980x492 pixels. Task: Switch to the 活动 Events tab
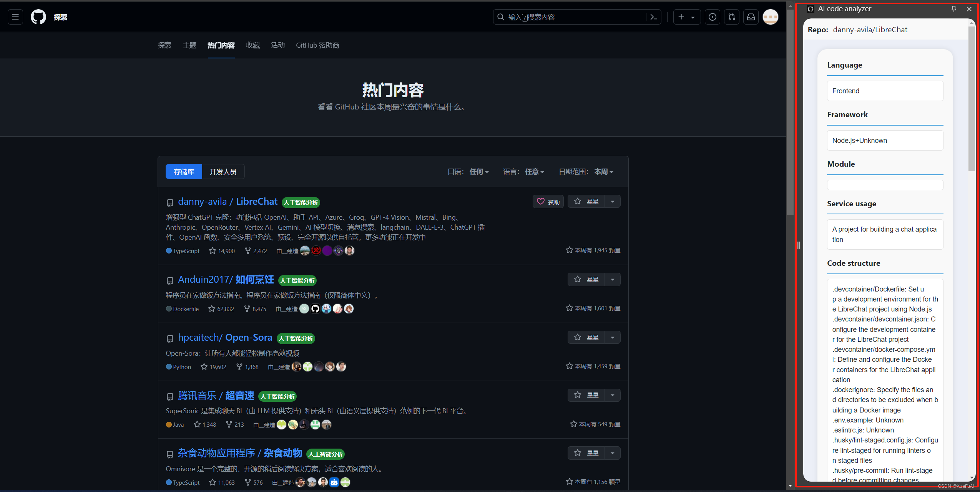pyautogui.click(x=278, y=45)
